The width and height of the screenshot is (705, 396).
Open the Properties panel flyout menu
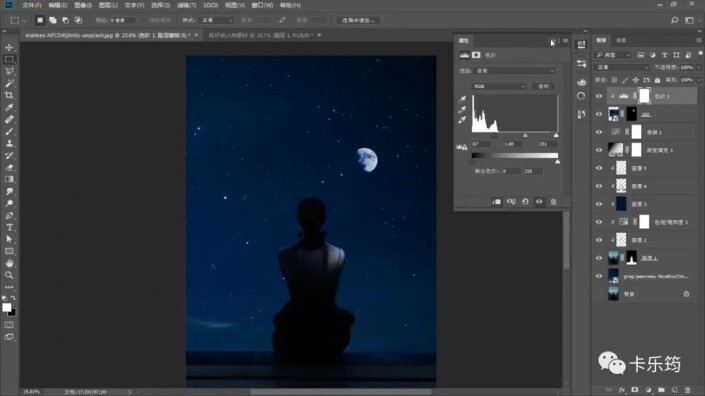(565, 41)
